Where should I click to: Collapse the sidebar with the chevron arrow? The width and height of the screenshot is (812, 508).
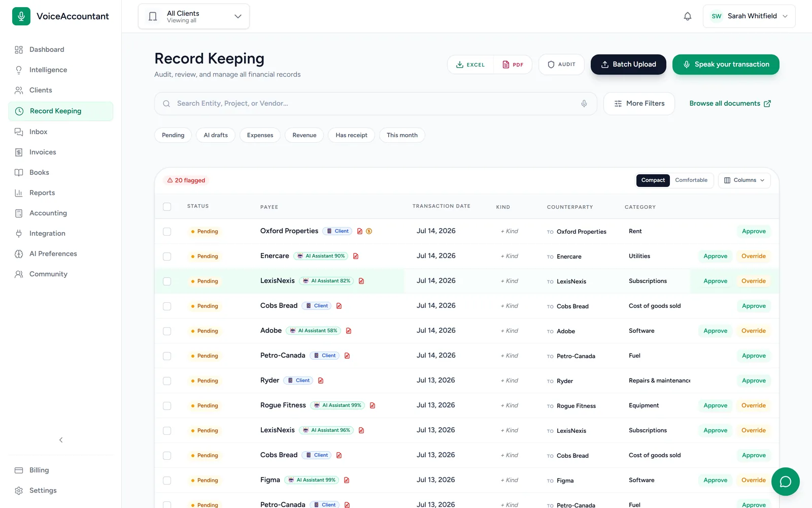[61, 440]
